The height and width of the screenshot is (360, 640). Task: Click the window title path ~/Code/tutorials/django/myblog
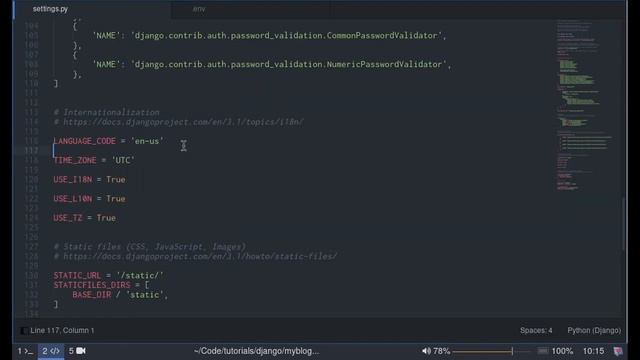256,351
